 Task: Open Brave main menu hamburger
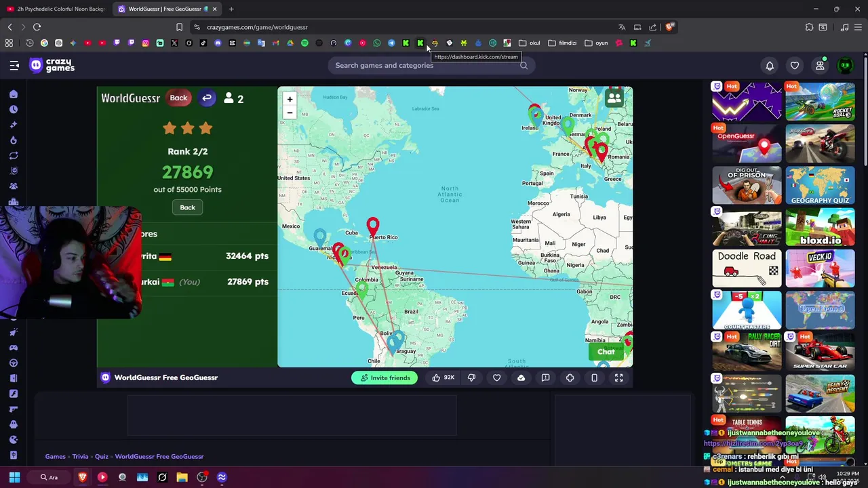point(859,27)
